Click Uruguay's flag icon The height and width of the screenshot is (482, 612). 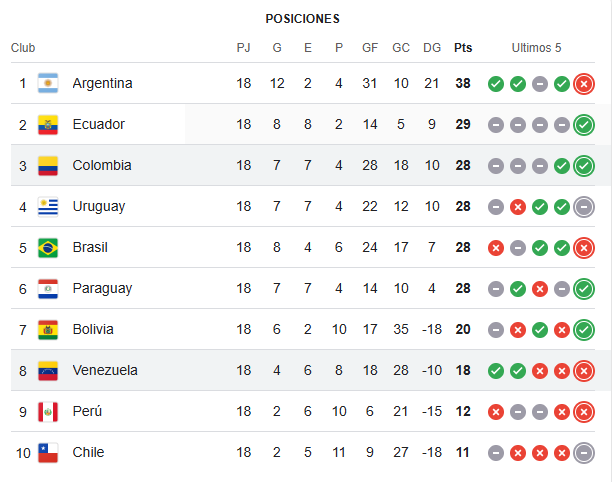48,206
